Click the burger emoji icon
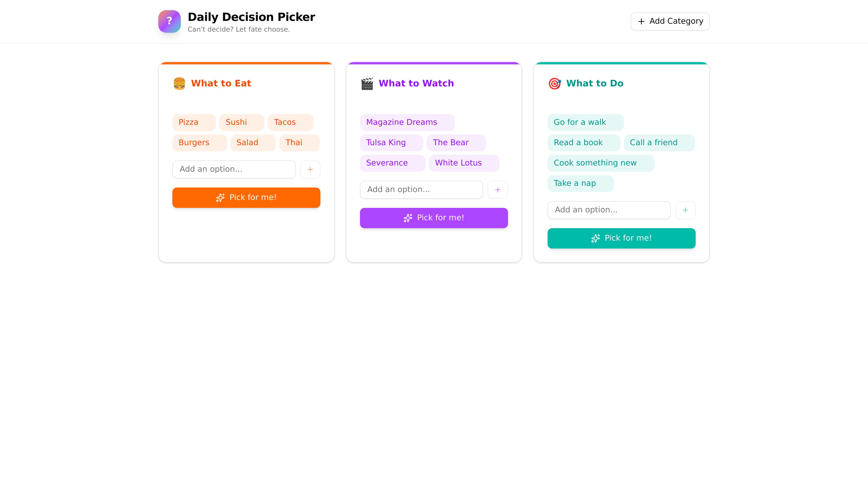 tap(179, 84)
